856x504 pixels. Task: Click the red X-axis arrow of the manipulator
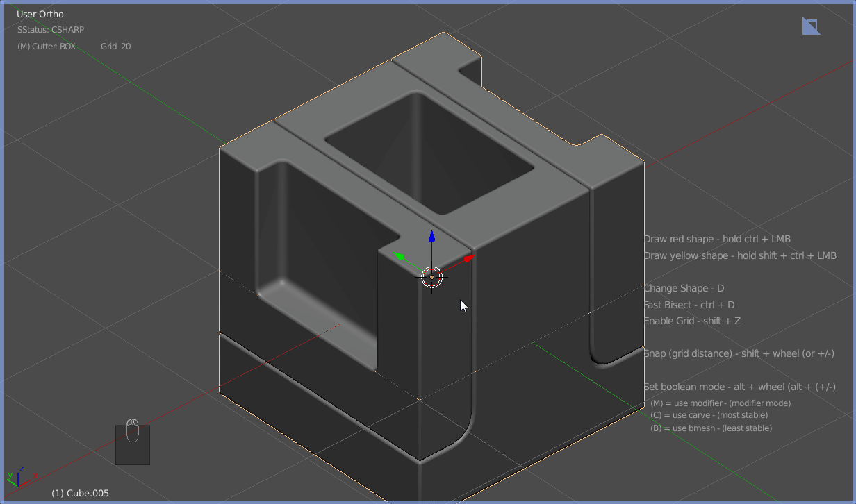(x=469, y=258)
